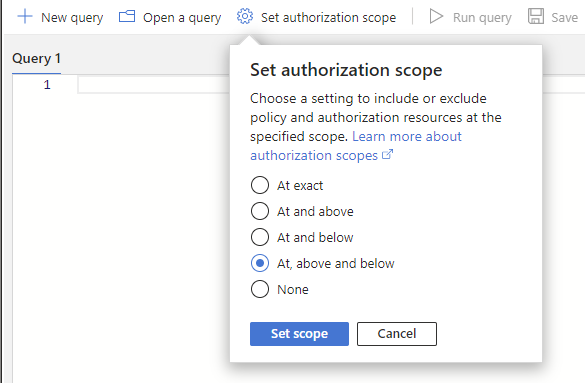This screenshot has width=585, height=383.
Task: Open Learn more about authorization scopes link
Action: [x=356, y=146]
